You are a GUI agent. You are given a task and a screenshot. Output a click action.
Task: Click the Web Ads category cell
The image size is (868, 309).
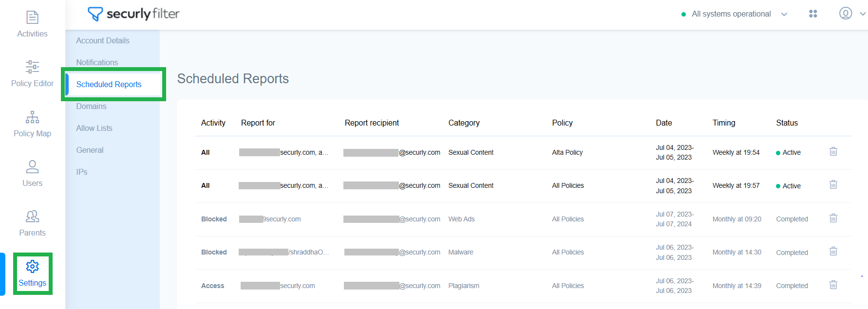tap(461, 219)
